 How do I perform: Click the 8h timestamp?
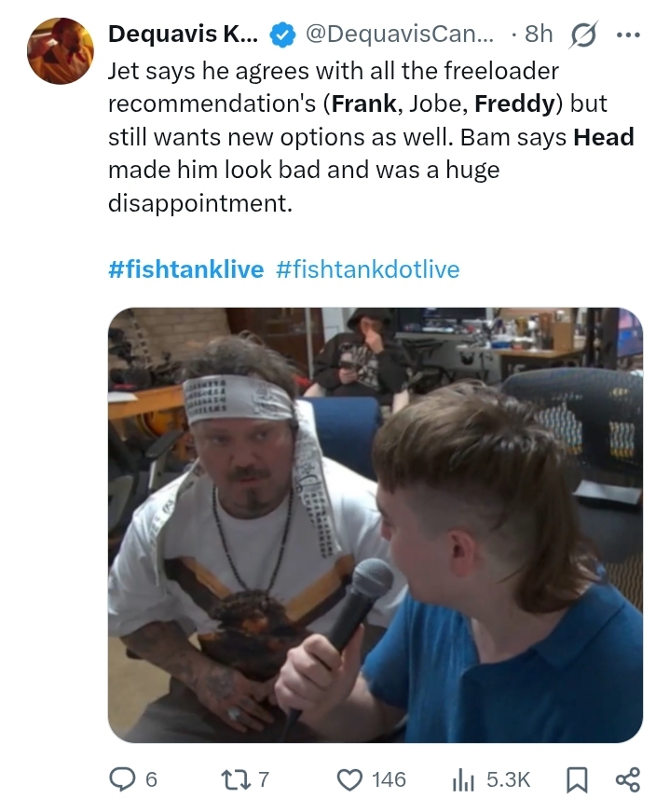(x=539, y=34)
